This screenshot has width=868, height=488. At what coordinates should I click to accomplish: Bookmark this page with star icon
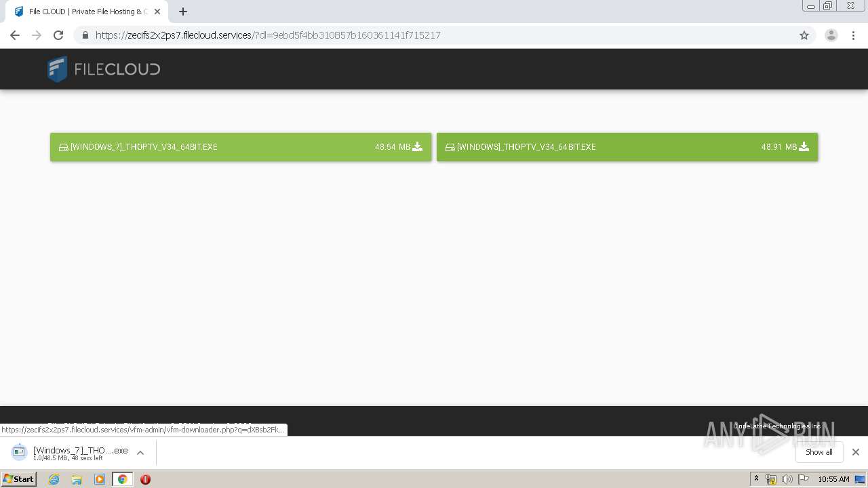click(x=804, y=35)
